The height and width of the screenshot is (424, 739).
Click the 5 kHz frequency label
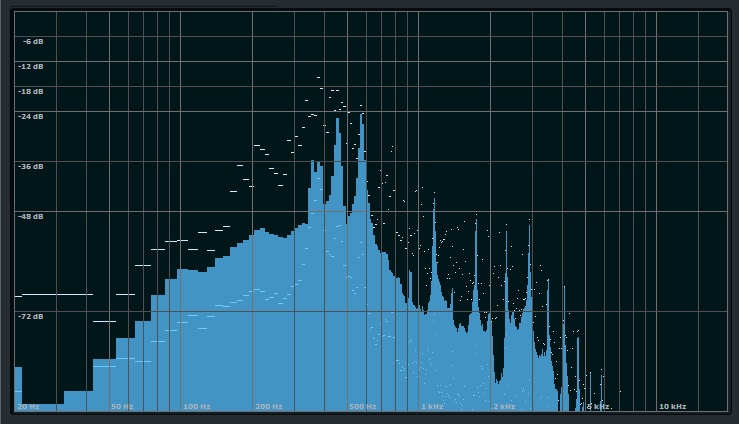599,406
